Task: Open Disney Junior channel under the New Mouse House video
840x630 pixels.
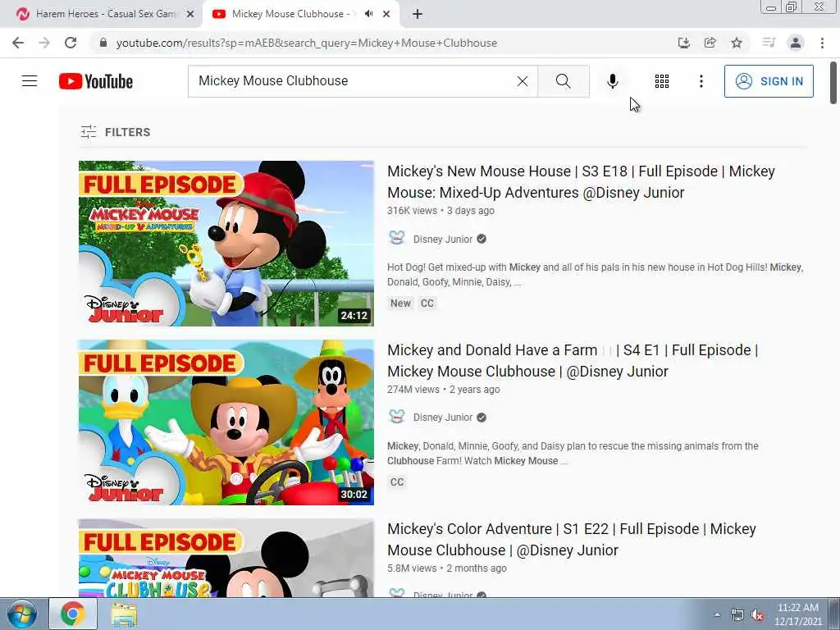Action: coord(442,239)
